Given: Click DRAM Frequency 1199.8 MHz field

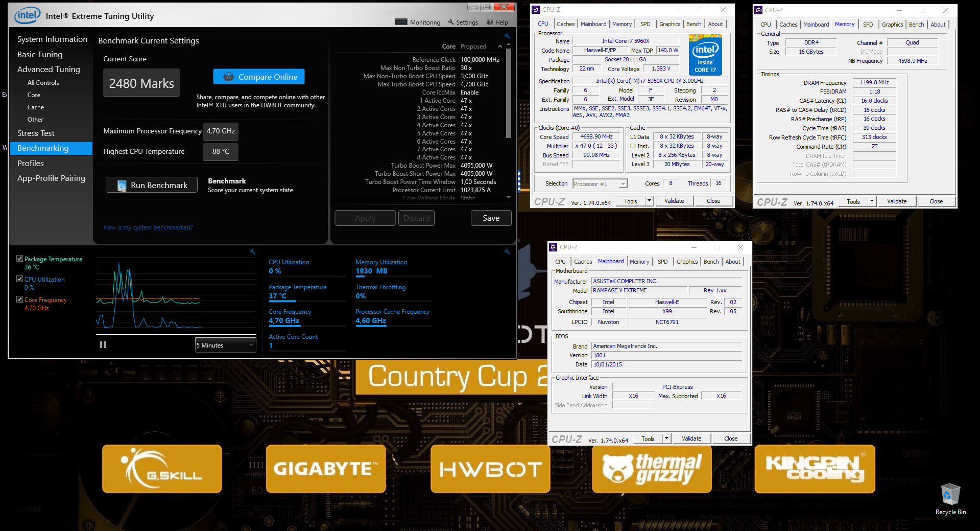Looking at the screenshot, I should [874, 82].
